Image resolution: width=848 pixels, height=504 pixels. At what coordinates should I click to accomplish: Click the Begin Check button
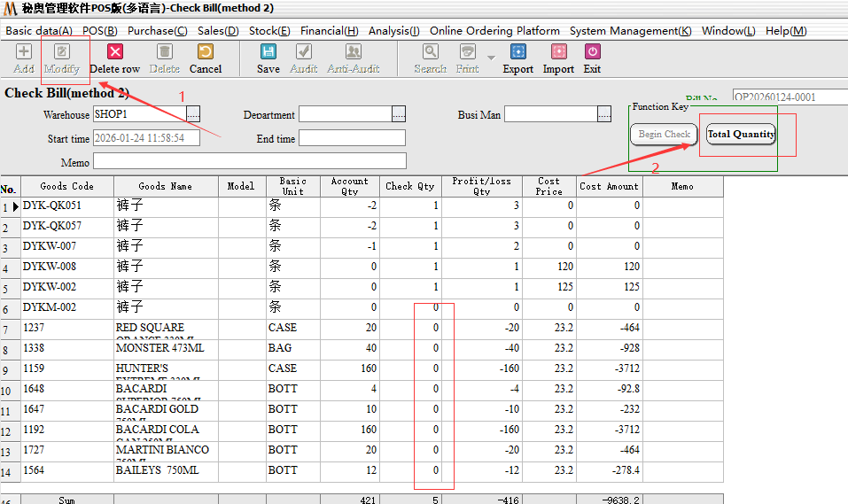[x=665, y=135]
